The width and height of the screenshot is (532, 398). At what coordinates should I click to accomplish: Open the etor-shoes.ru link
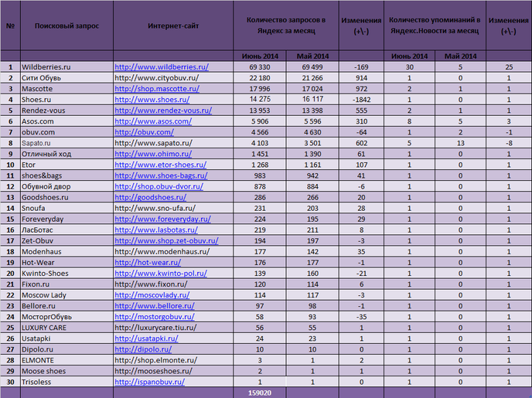(x=161, y=165)
